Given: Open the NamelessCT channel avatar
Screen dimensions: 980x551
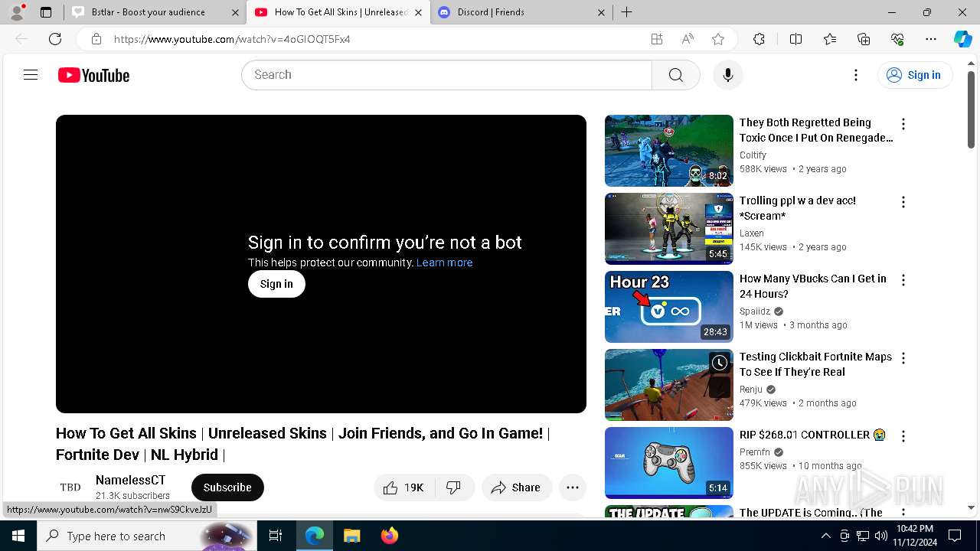Looking at the screenshot, I should [x=70, y=487].
